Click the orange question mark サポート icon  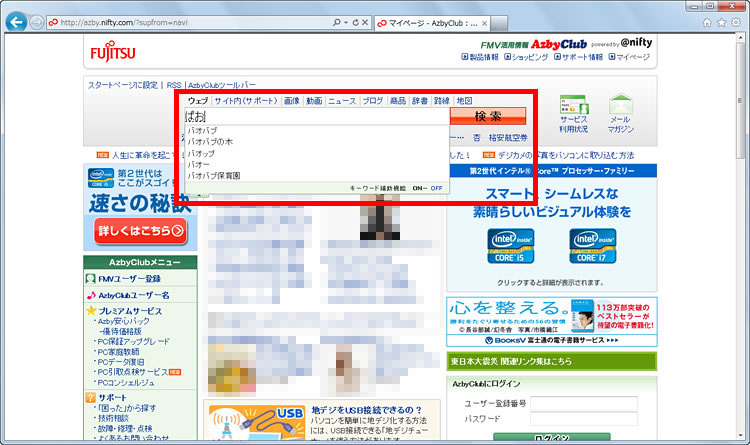click(x=90, y=397)
